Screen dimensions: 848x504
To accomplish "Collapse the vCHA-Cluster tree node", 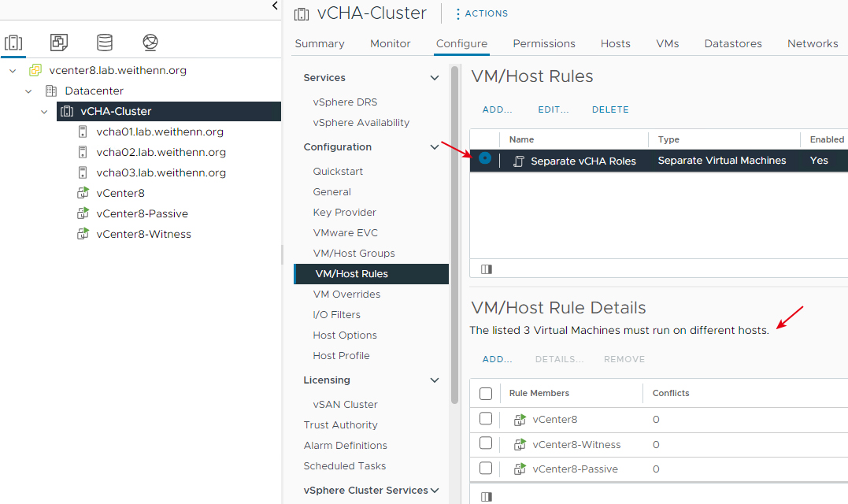I will point(44,111).
